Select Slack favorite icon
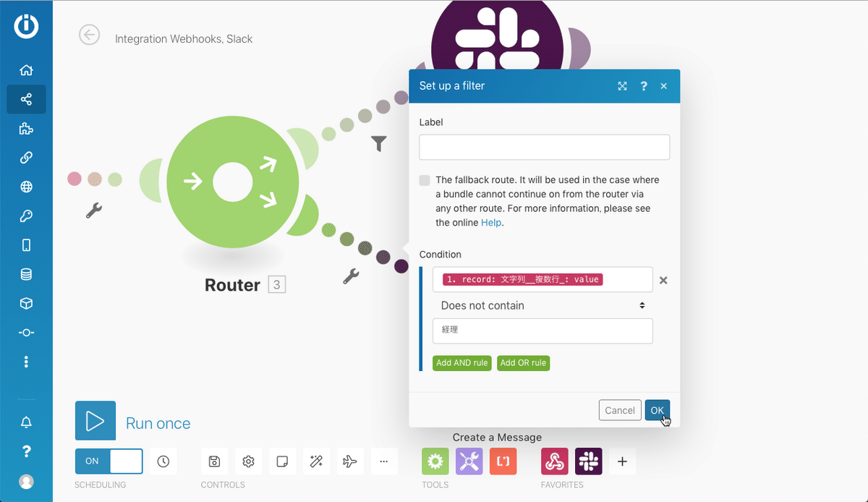This screenshot has width=868, height=502. (589, 461)
